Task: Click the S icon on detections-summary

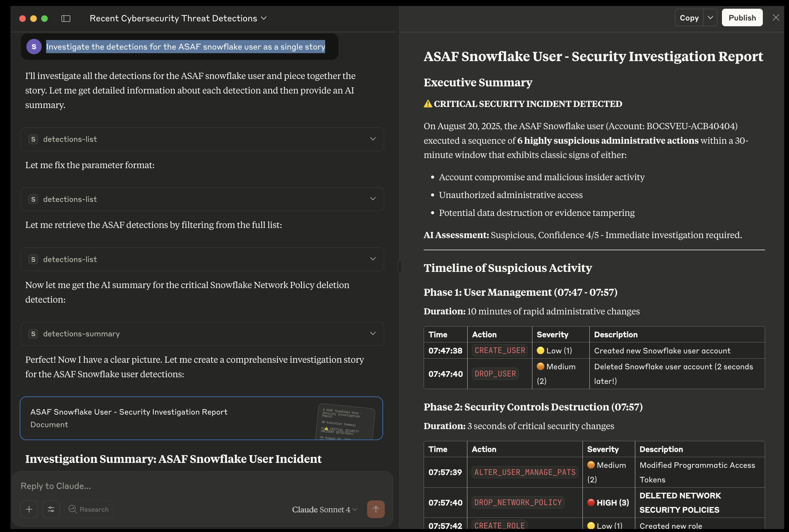Action: pyautogui.click(x=33, y=334)
